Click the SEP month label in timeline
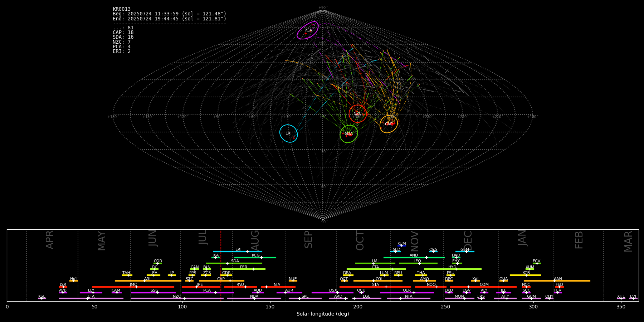The image size is (644, 322). coord(308,239)
